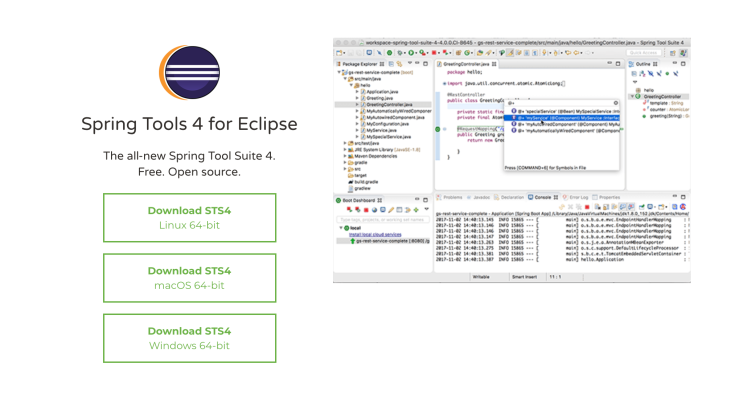Download STS4 for Linux 64-bit
Image resolution: width=743 pixels, height=413 pixels.
(189, 217)
